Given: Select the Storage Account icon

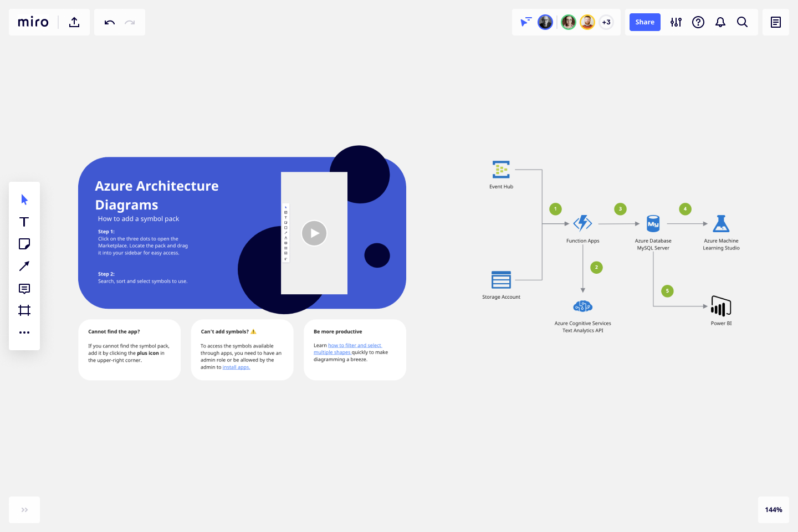Looking at the screenshot, I should tap(501, 280).
